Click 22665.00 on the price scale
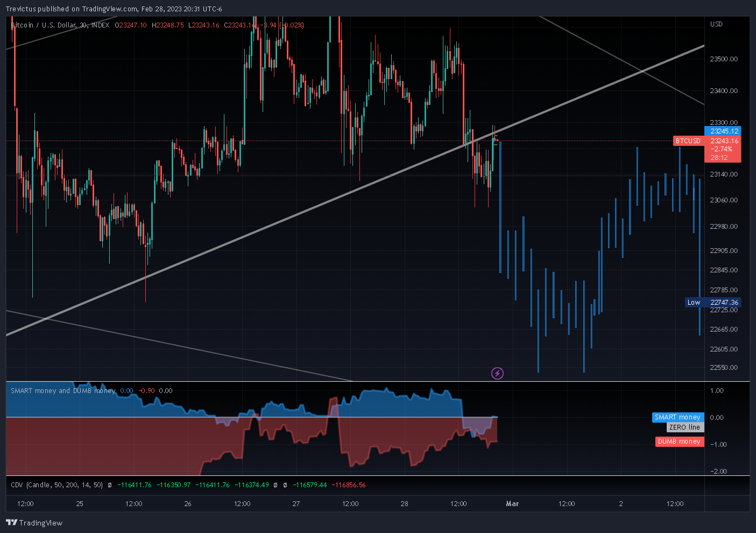 point(724,329)
